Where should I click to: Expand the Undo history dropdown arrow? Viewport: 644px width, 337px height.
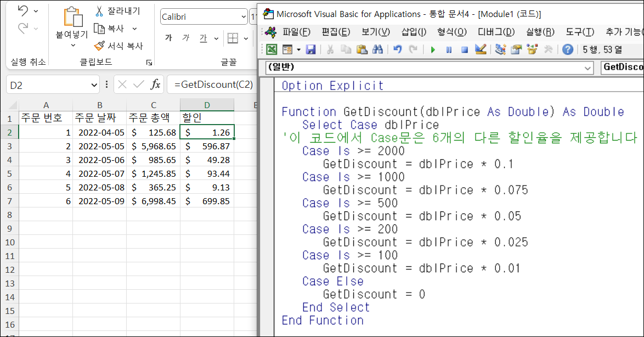point(36,11)
